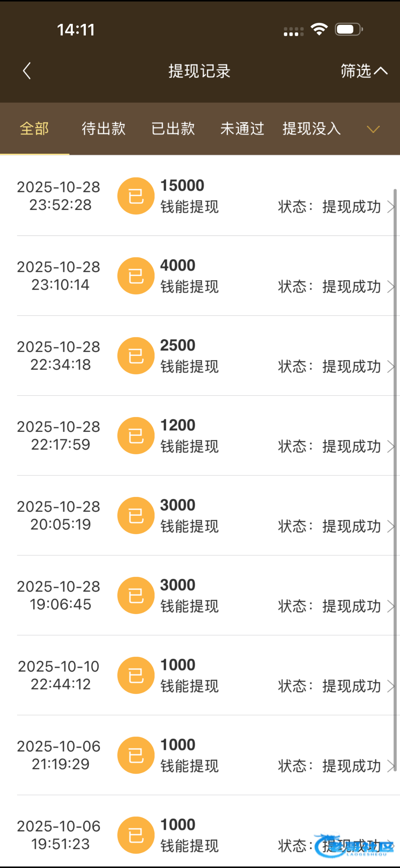Tap the orange 已 icon beside 4000
The width and height of the screenshot is (400, 868).
point(136,276)
